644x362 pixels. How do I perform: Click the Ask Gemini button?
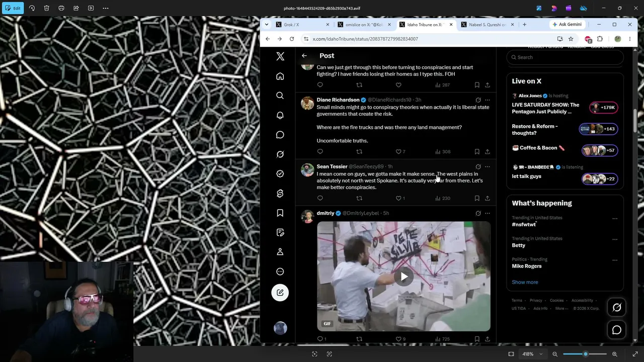(567, 25)
